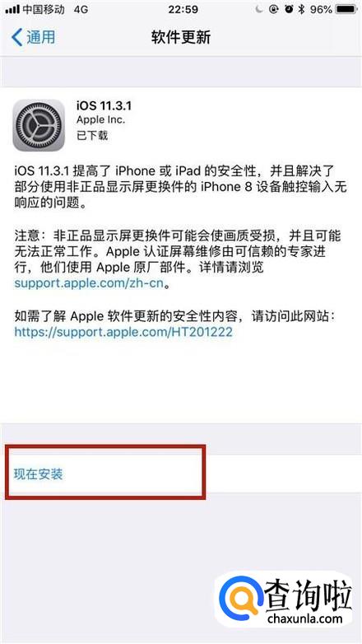The image size is (362, 644).
Task: Tap the 软件更新 page title
Action: pyautogui.click(x=181, y=37)
